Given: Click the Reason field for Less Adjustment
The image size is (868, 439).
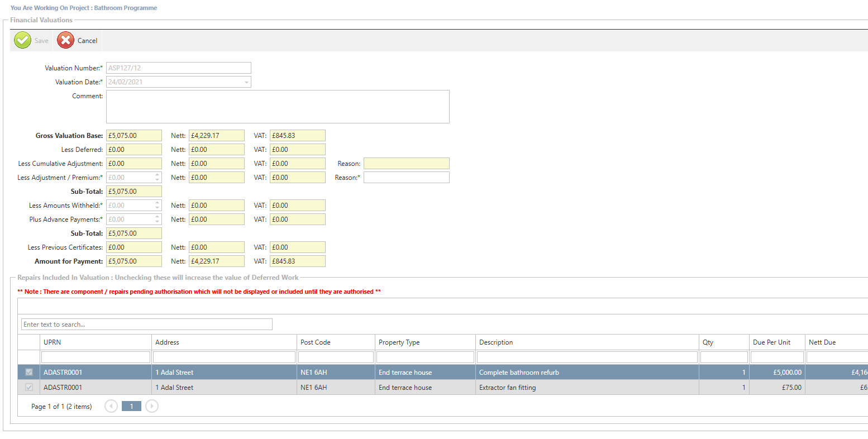Looking at the screenshot, I should click(406, 177).
